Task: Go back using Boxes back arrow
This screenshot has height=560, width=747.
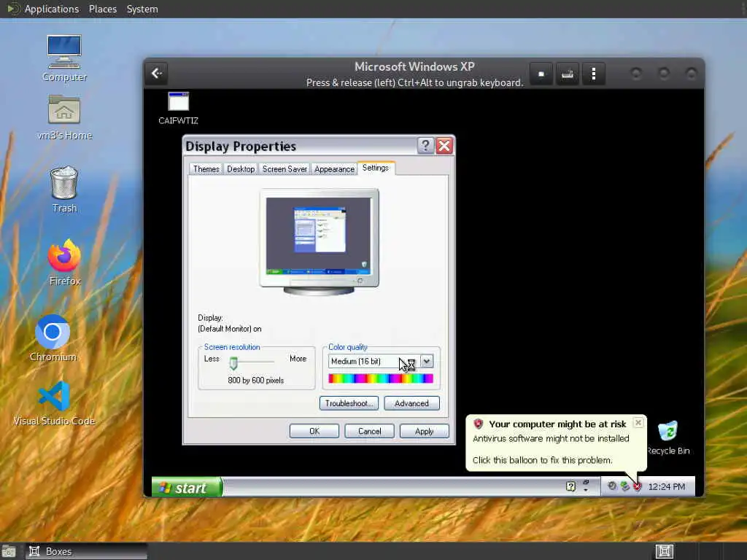Action: click(x=157, y=74)
